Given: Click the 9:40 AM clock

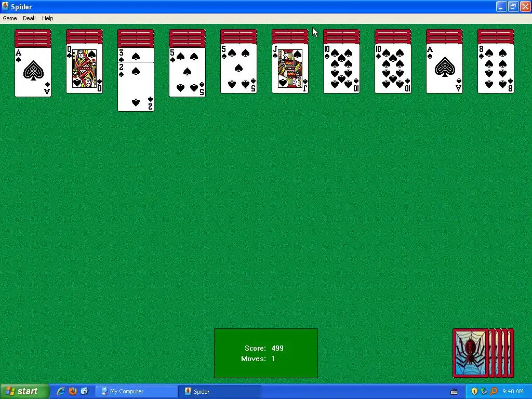Looking at the screenshot, I should pyautogui.click(x=513, y=392).
